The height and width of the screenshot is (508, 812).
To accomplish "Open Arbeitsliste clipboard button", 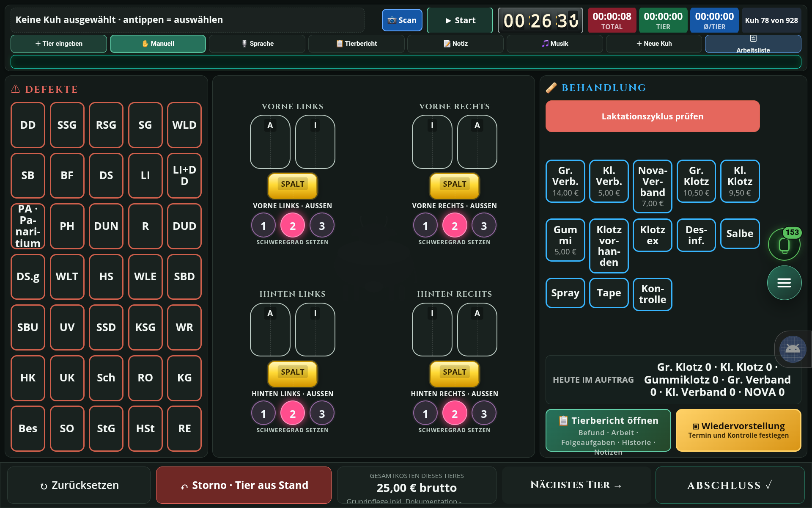I will 753,44.
